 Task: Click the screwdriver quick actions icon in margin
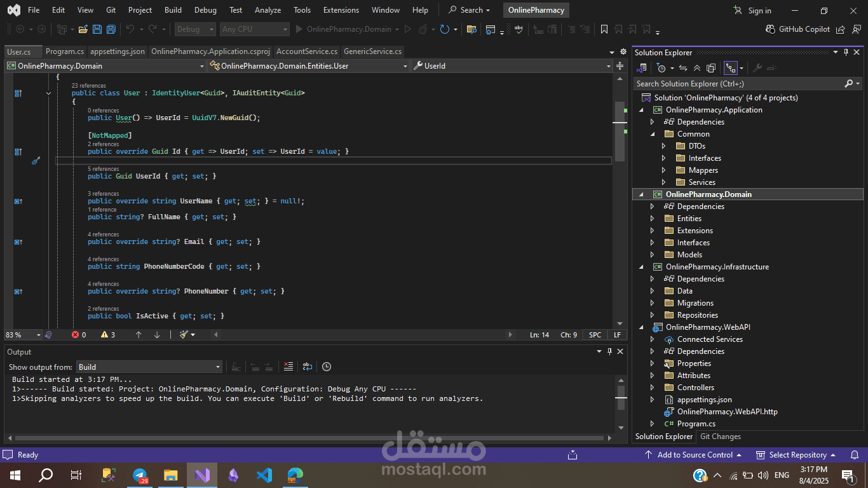pyautogui.click(x=36, y=161)
